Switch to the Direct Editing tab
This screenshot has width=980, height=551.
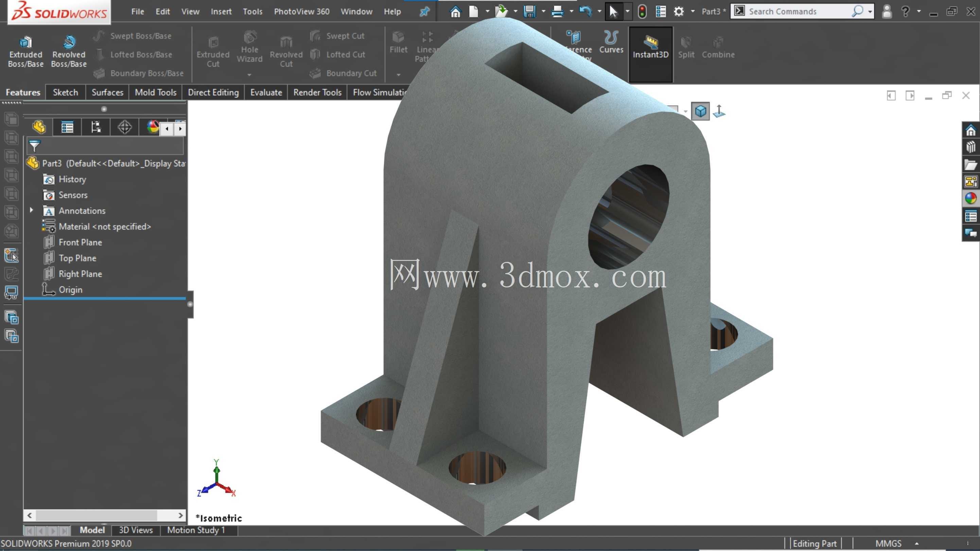[x=213, y=92]
